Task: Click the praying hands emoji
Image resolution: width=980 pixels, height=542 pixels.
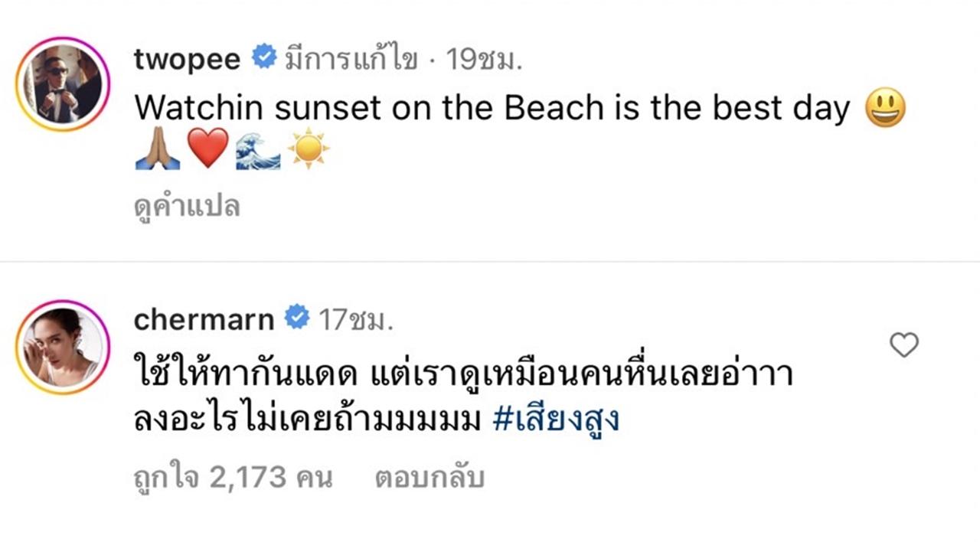Action: tap(158, 149)
